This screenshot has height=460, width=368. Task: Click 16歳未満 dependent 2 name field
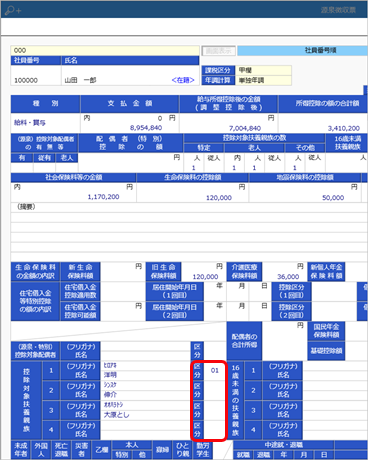335,390
